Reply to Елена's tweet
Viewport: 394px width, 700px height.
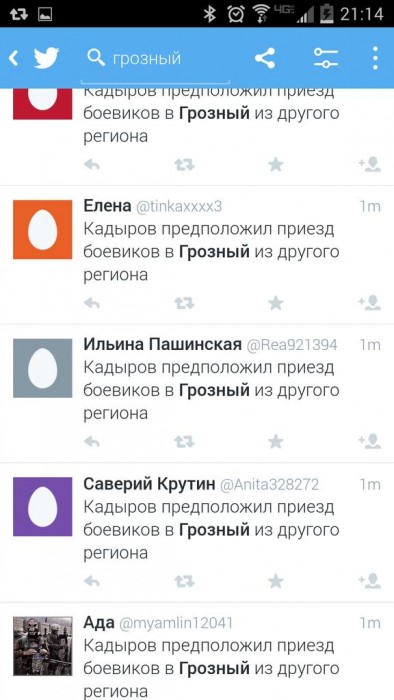point(91,303)
